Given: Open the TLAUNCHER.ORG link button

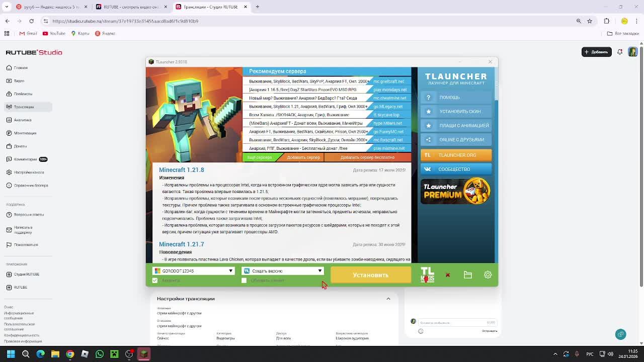Looking at the screenshot, I should 456,155.
